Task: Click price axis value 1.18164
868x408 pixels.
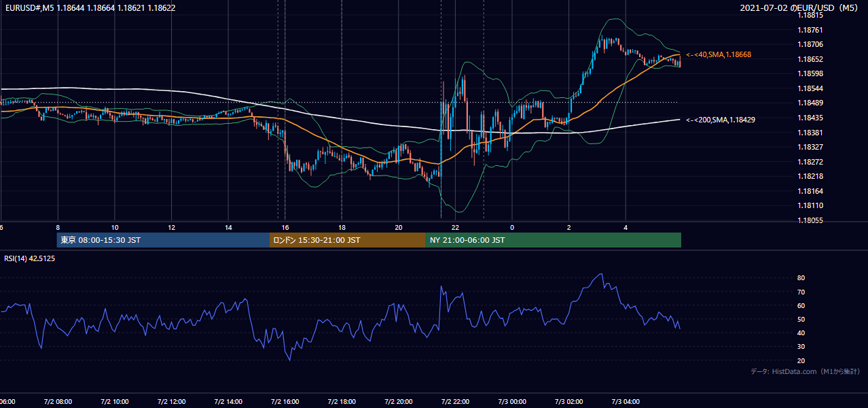Action: coord(811,191)
